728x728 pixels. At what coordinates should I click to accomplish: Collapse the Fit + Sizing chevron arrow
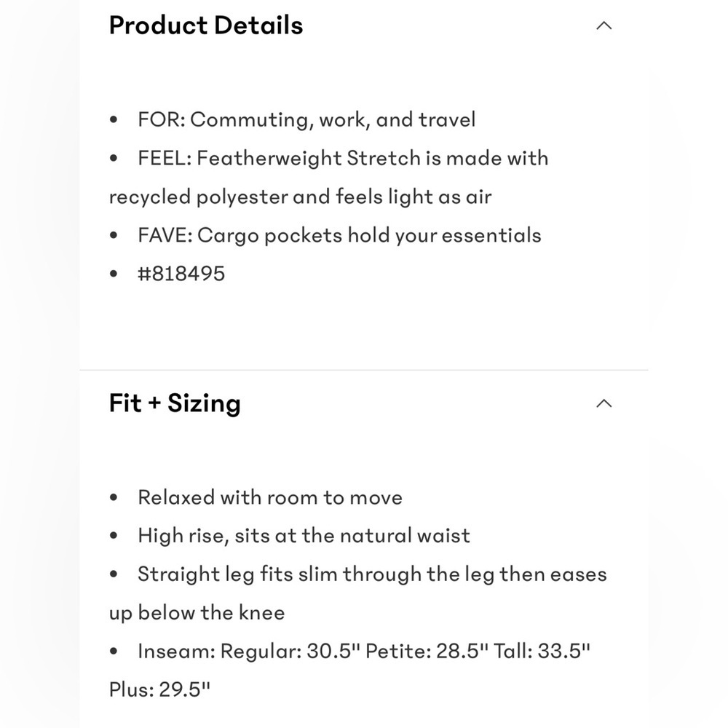pyautogui.click(x=604, y=403)
